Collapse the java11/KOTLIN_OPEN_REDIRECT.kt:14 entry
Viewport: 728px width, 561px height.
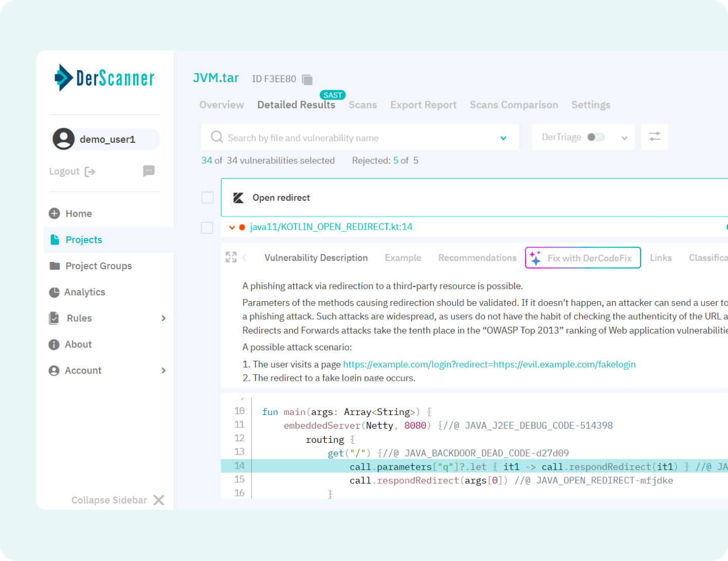click(232, 227)
